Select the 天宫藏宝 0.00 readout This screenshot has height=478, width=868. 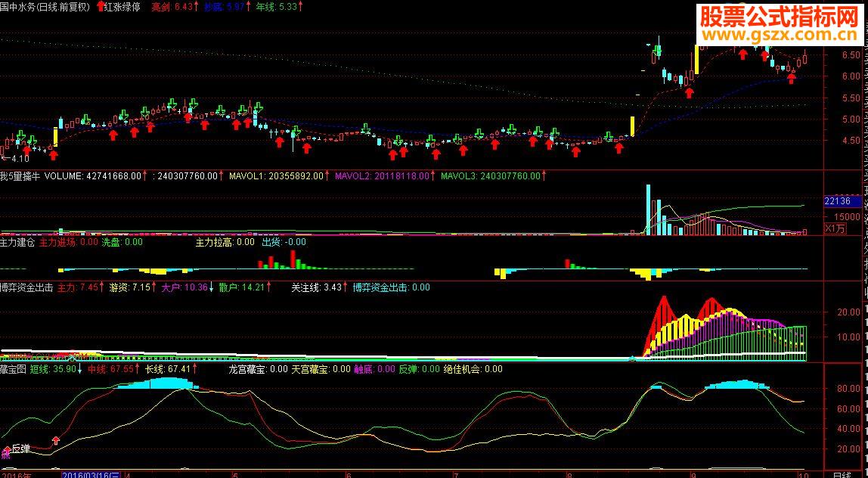pyautogui.click(x=321, y=369)
